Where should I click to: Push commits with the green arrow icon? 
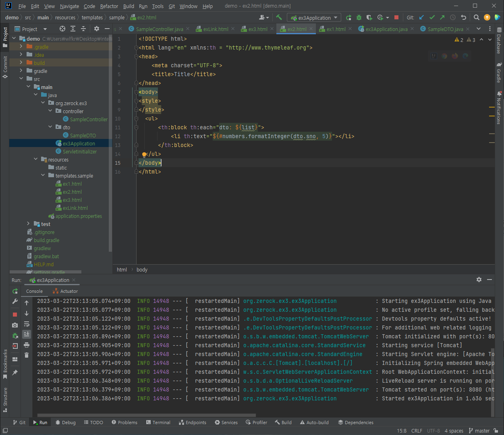442,17
